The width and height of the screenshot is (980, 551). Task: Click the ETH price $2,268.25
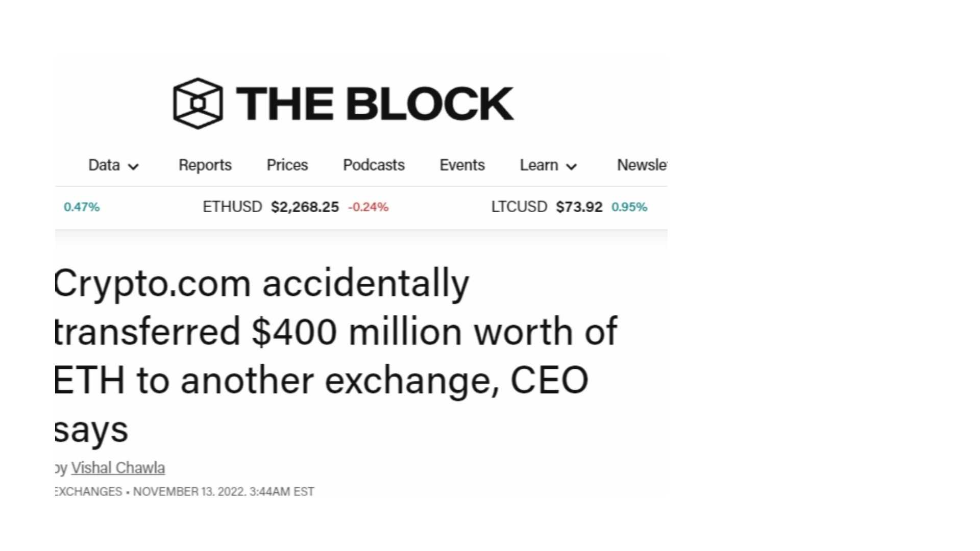pos(305,207)
